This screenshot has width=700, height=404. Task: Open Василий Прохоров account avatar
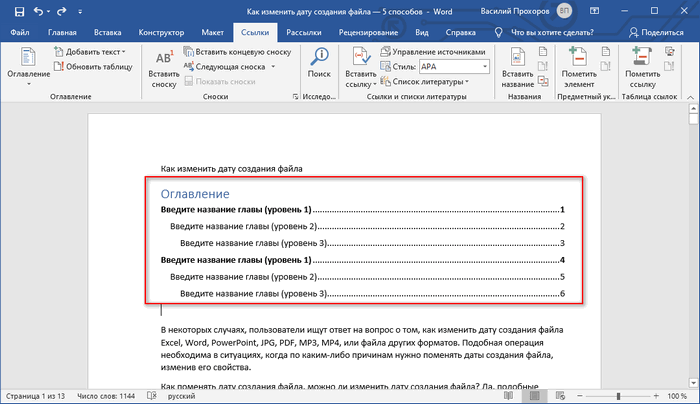[x=564, y=12]
